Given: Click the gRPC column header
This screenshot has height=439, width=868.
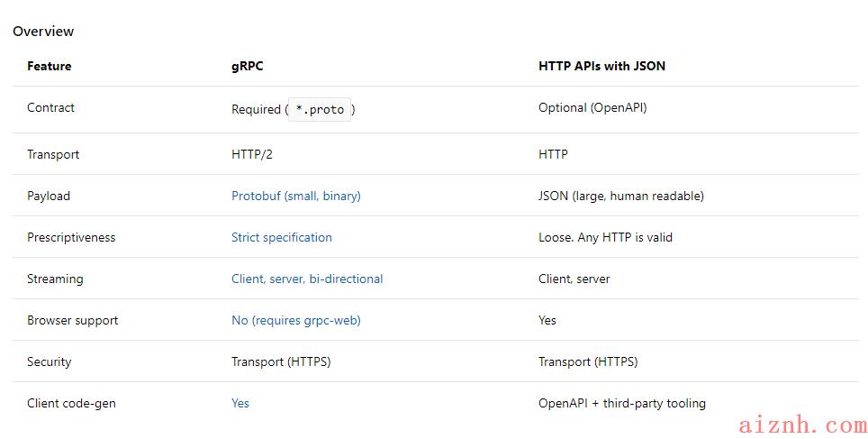Looking at the screenshot, I should point(247,66).
